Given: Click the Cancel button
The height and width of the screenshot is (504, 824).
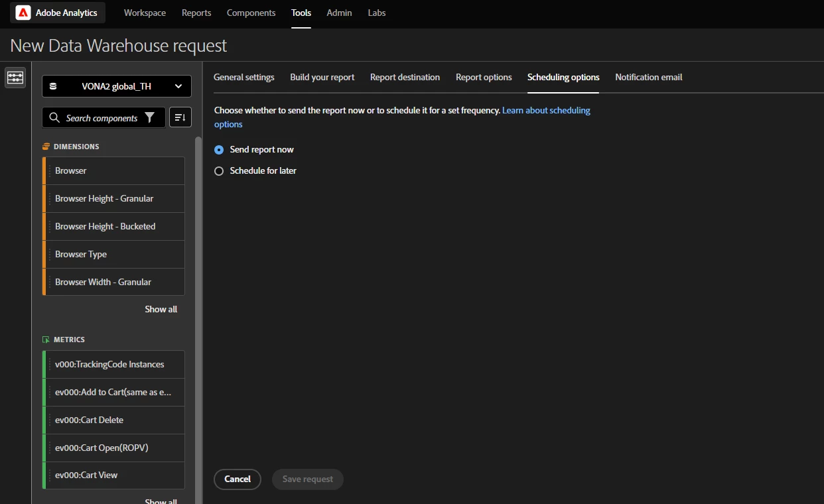Looking at the screenshot, I should coord(238,479).
